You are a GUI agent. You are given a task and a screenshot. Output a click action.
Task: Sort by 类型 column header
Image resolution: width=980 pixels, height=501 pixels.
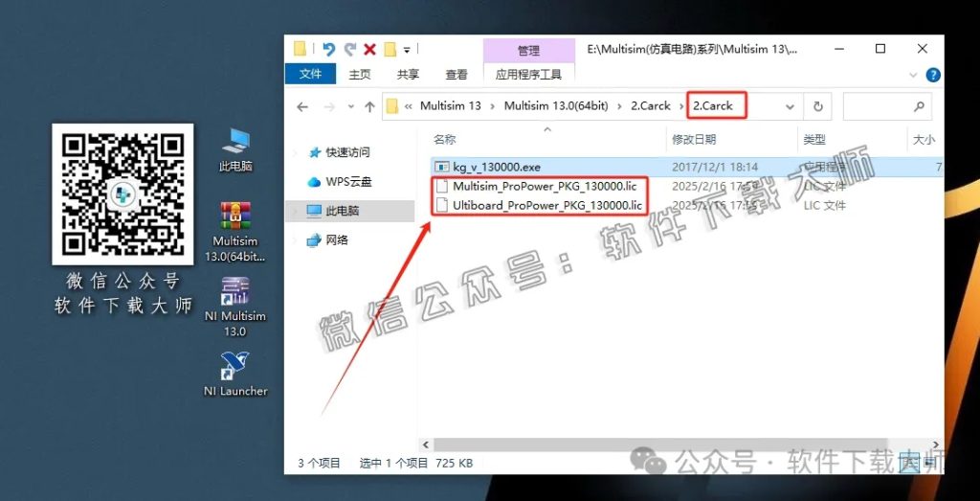tap(815, 140)
